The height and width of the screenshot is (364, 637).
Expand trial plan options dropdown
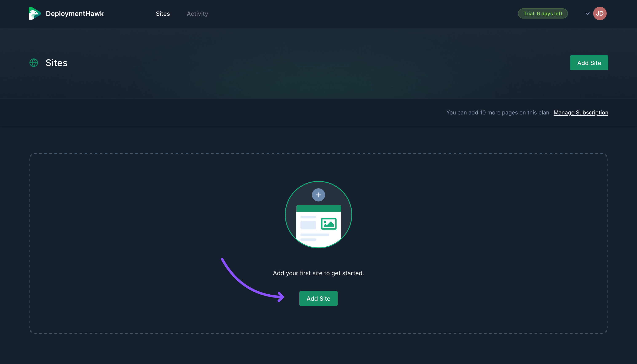pyautogui.click(x=588, y=13)
